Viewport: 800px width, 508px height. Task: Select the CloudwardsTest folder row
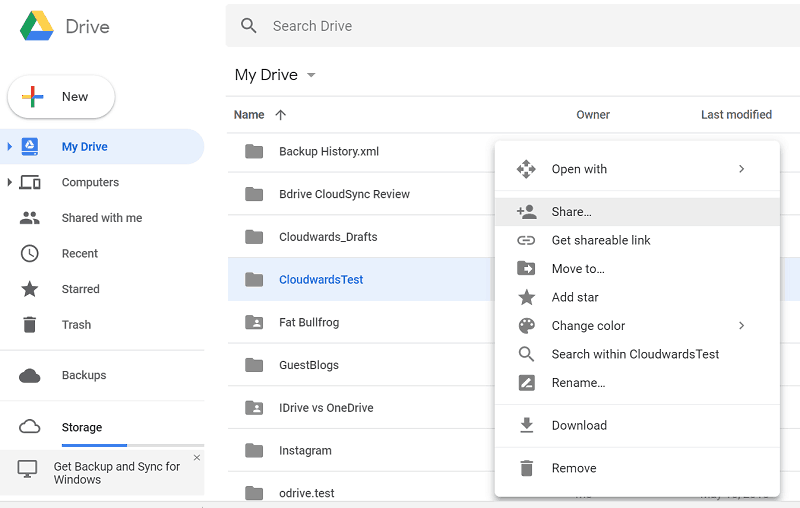361,280
